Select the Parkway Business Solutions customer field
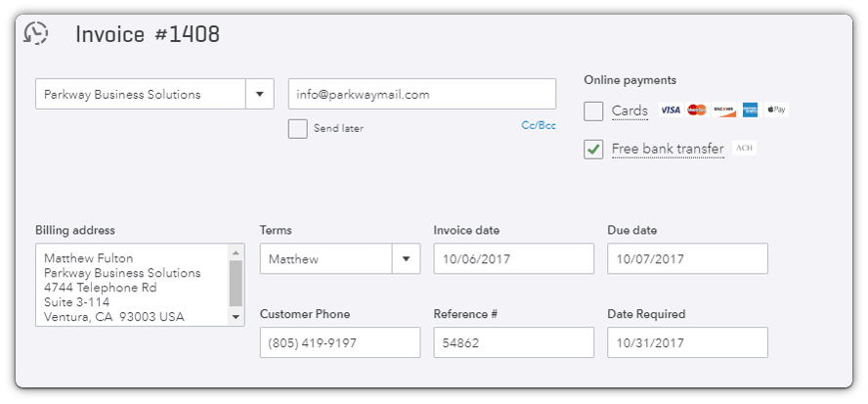Viewport: 868px width, 404px height. [141, 94]
